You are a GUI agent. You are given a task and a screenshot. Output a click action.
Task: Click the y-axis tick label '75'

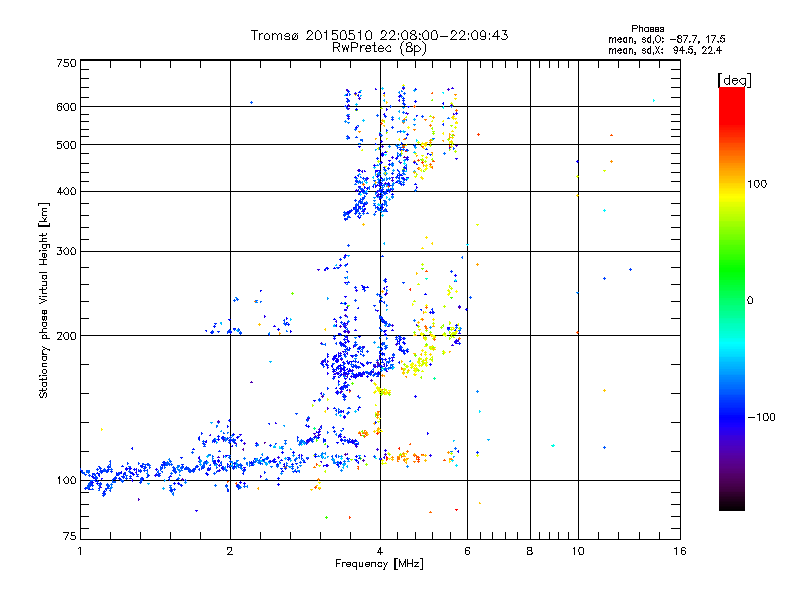(x=70, y=536)
